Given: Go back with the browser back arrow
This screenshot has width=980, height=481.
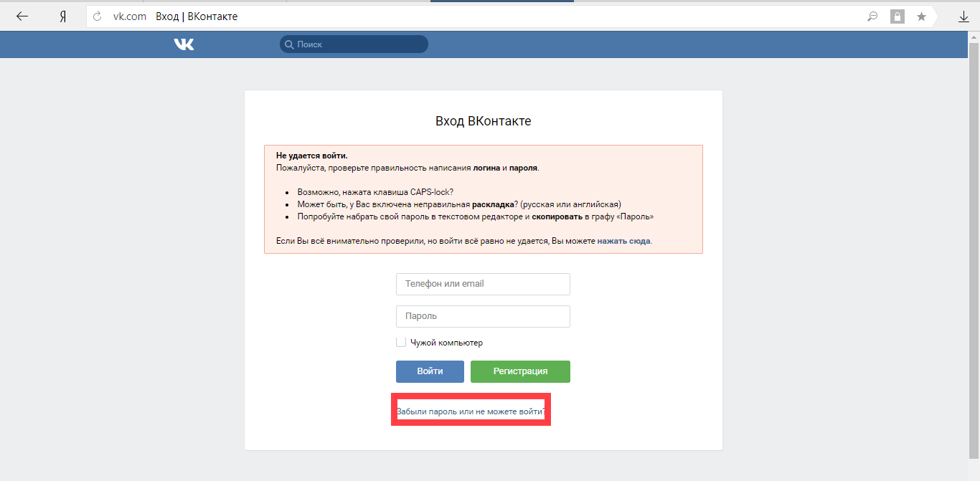Looking at the screenshot, I should coord(22,16).
